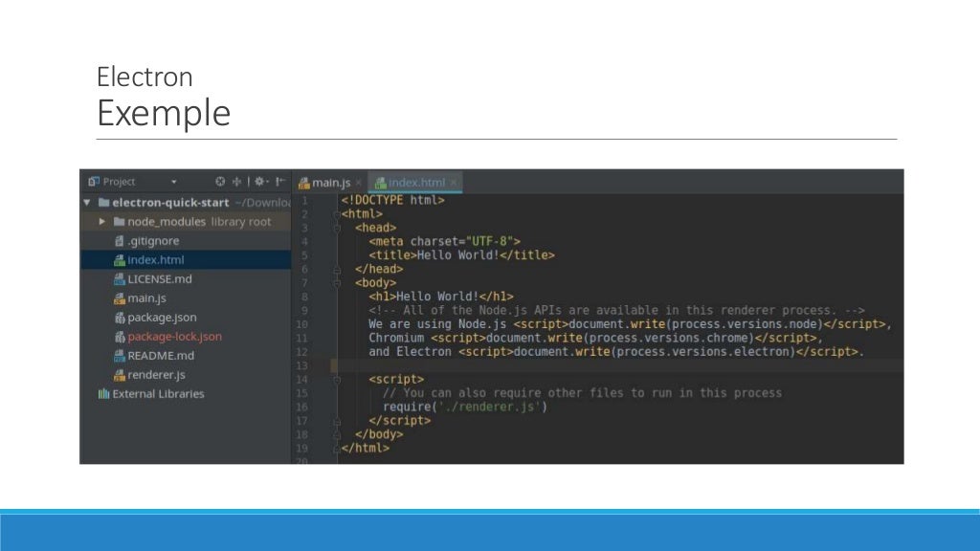
Task: Click the '<h1>Hello World!</h1>' code line
Action: [440, 297]
